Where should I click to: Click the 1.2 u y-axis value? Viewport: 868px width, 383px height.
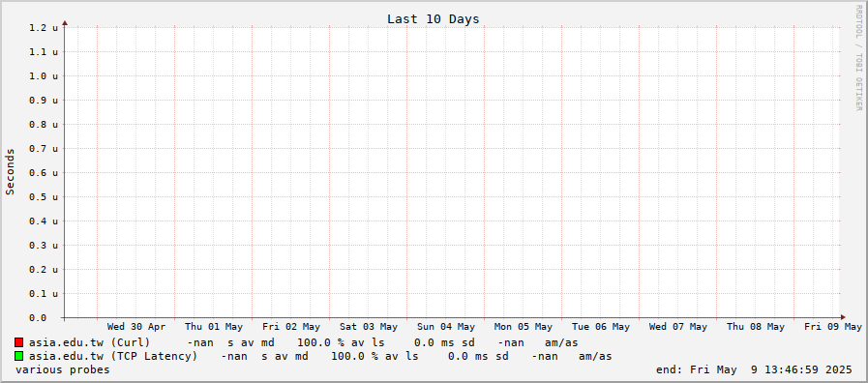[44, 27]
